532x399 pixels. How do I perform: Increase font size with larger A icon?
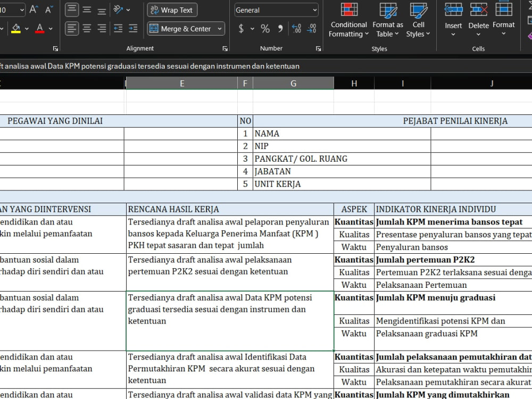pyautogui.click(x=33, y=10)
